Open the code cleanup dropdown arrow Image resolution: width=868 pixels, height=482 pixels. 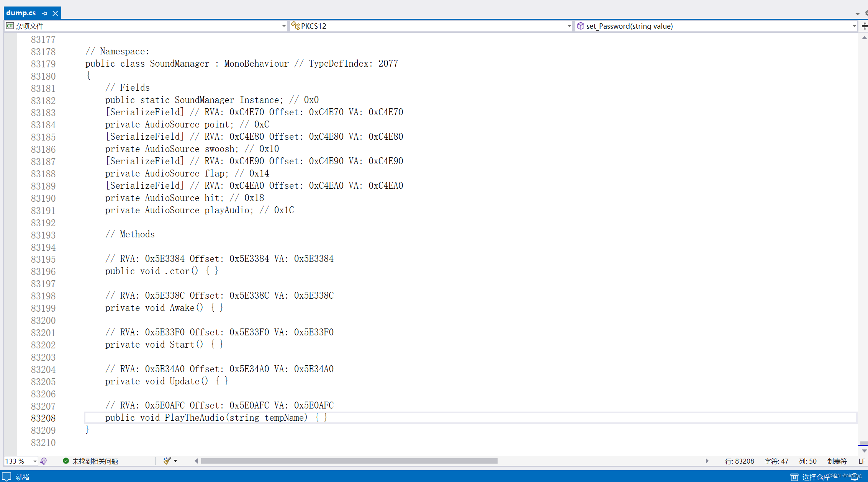click(x=175, y=461)
